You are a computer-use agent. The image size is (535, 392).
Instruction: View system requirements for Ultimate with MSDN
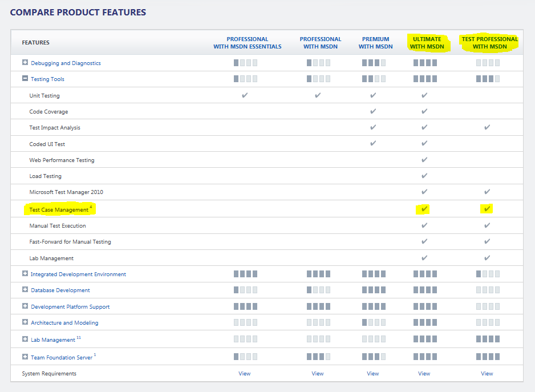click(x=424, y=374)
